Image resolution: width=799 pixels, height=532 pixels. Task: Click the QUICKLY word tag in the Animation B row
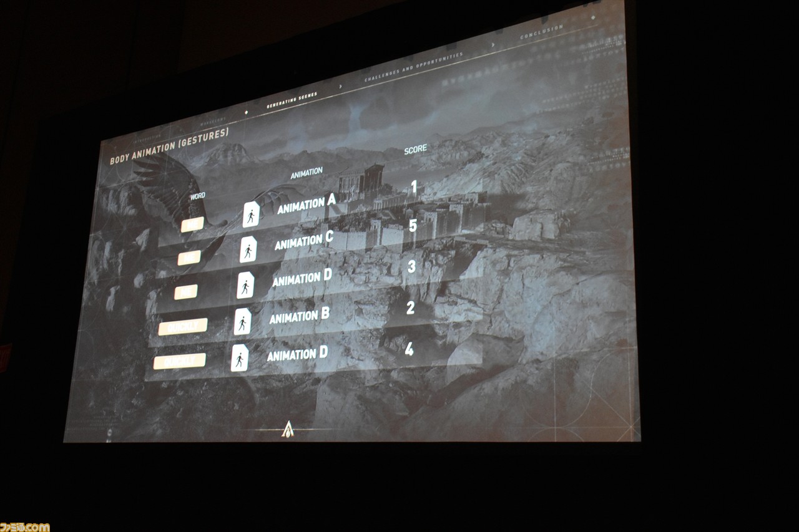coord(182,327)
